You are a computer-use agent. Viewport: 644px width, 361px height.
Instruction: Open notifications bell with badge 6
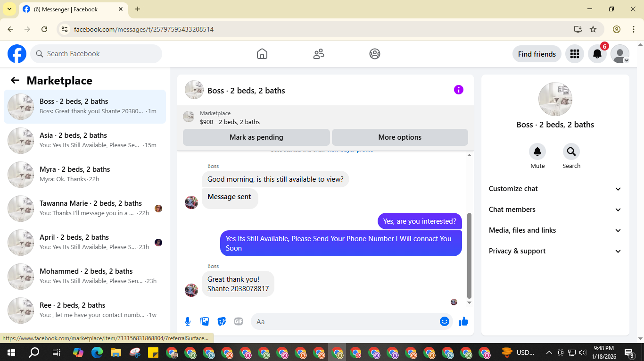click(x=597, y=54)
